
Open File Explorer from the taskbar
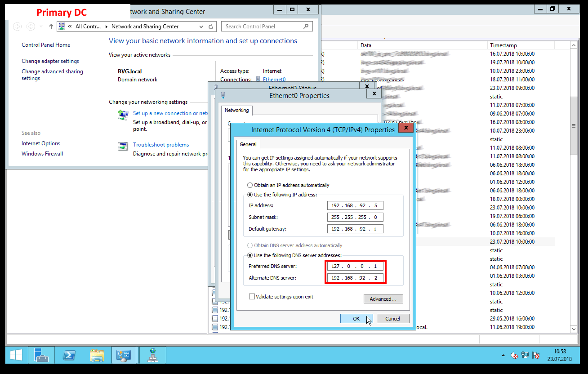(97, 355)
